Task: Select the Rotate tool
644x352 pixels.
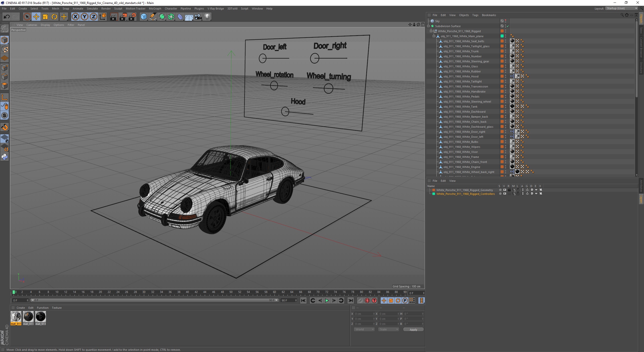Action: (x=54, y=17)
